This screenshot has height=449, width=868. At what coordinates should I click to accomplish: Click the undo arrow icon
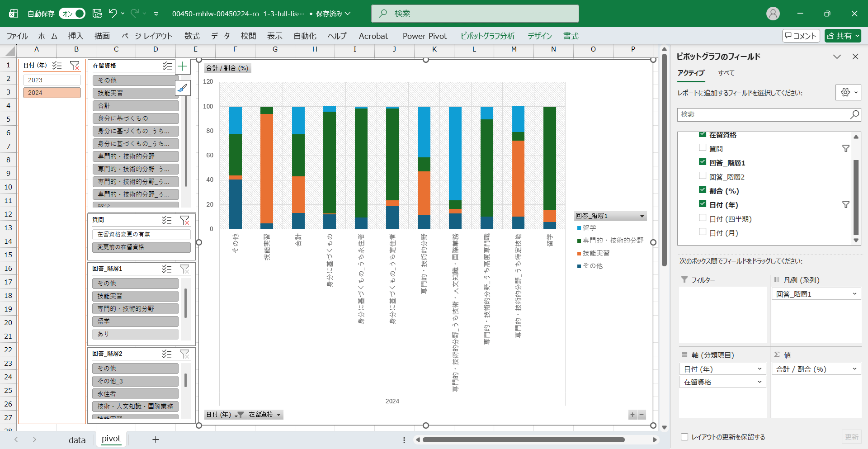coord(113,14)
